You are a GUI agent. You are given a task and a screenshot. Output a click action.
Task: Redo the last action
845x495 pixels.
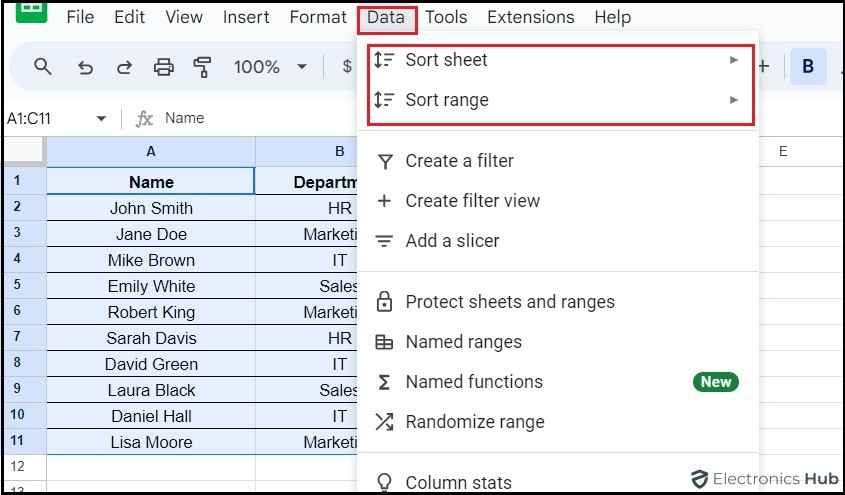pos(124,67)
